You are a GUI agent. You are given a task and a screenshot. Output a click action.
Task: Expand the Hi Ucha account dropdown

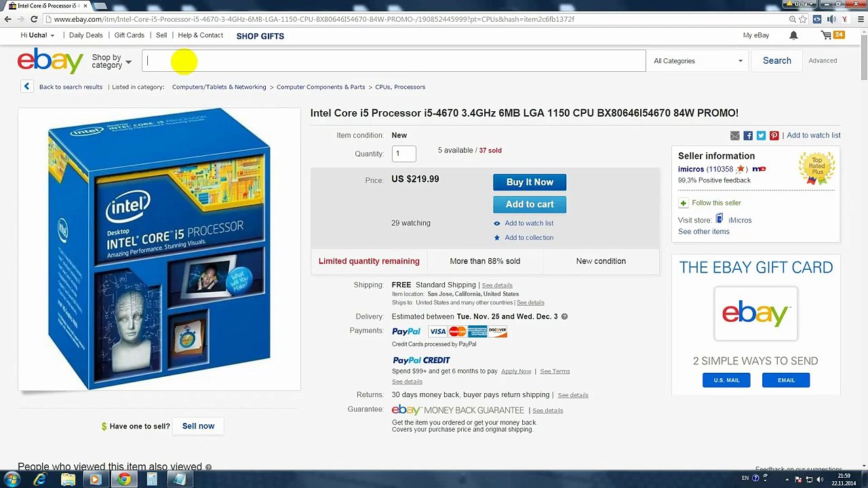click(x=37, y=35)
